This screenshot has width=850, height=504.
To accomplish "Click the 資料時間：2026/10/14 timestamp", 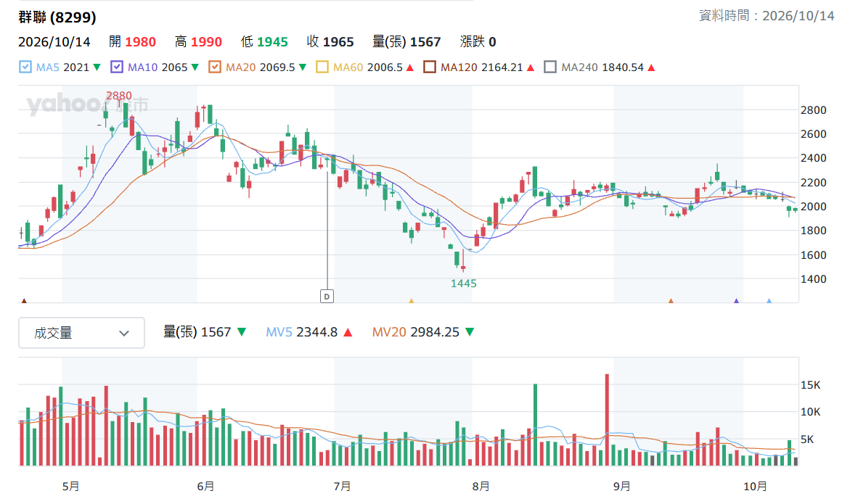I will pos(767,16).
